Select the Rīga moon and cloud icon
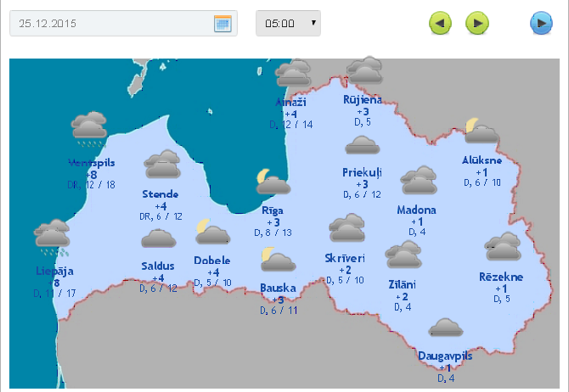The image size is (569, 392). tap(273, 182)
